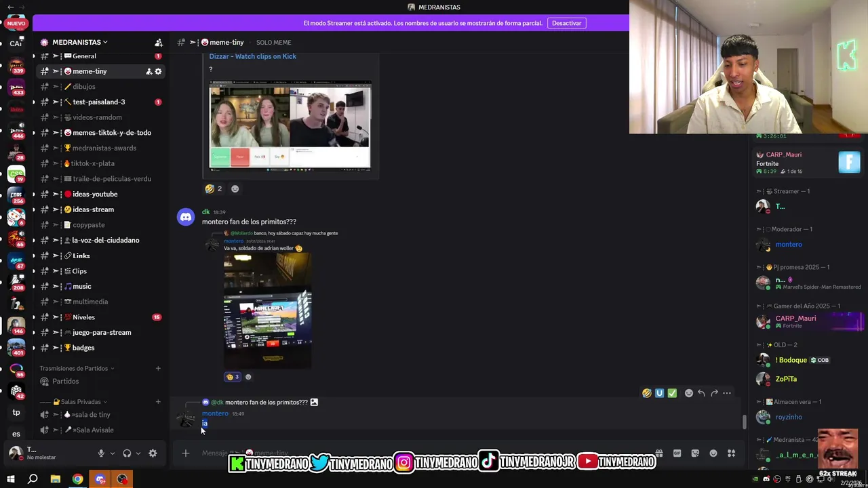Image resolution: width=868 pixels, height=488 pixels.
Task: Open Windows Start button on taskbar
Action: point(10,479)
